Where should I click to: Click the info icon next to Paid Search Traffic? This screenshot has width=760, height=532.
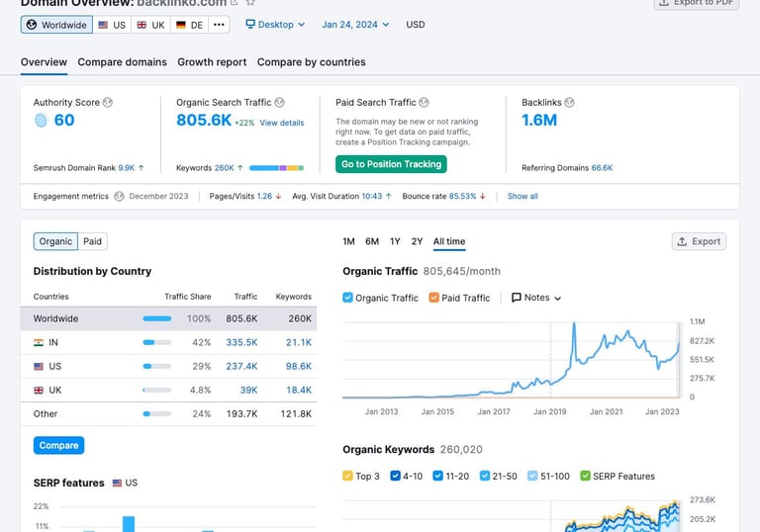424,102
